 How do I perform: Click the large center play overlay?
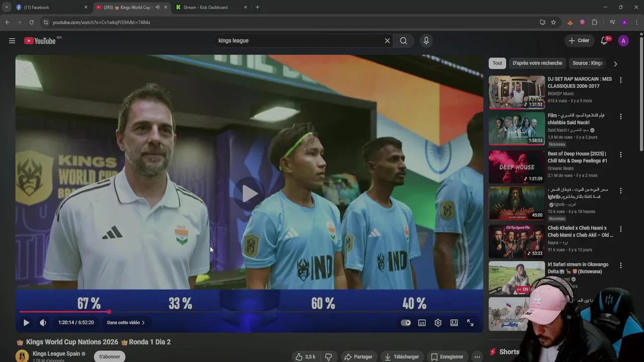250,193
